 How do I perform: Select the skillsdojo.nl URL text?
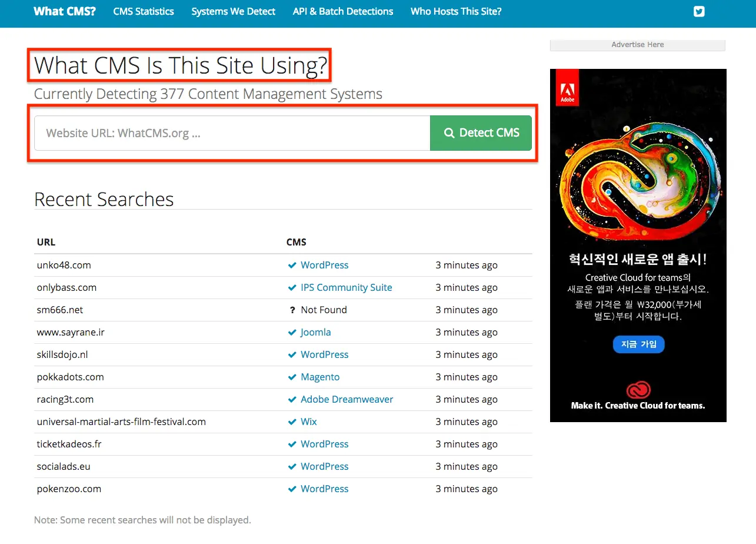(x=62, y=354)
